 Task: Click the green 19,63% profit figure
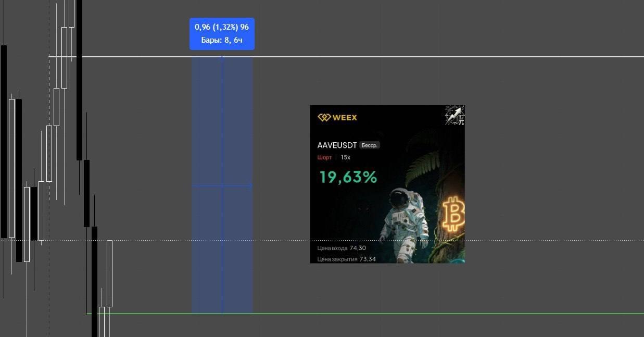pos(348,177)
